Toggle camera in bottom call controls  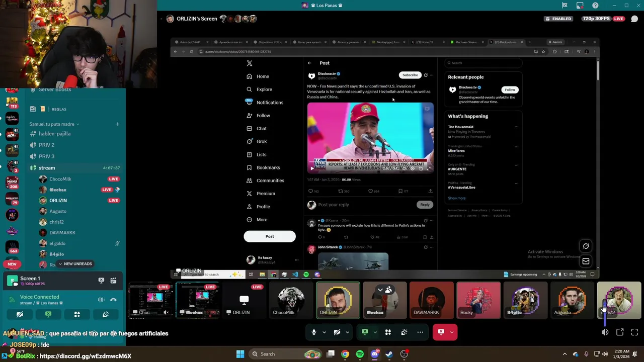coord(337,332)
